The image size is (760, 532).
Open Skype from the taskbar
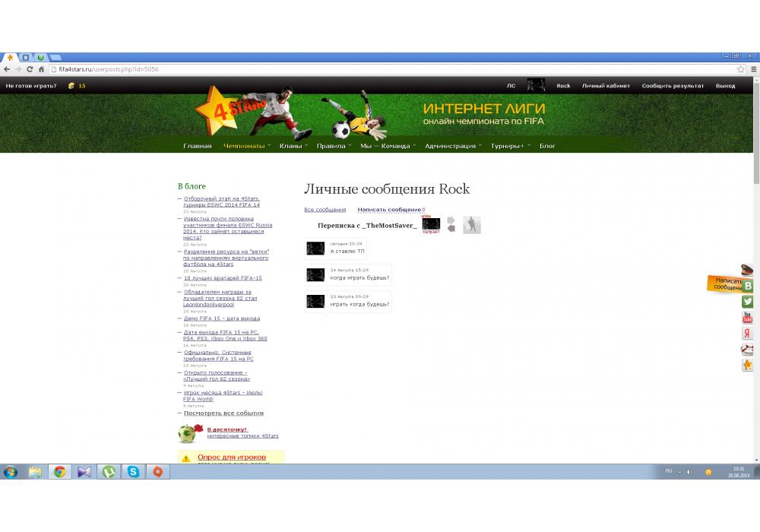pos(133,471)
